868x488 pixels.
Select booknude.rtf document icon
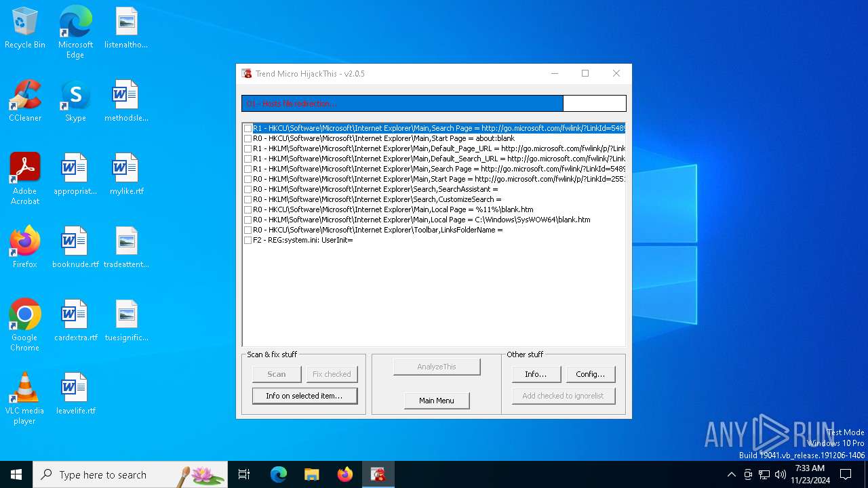click(x=75, y=248)
